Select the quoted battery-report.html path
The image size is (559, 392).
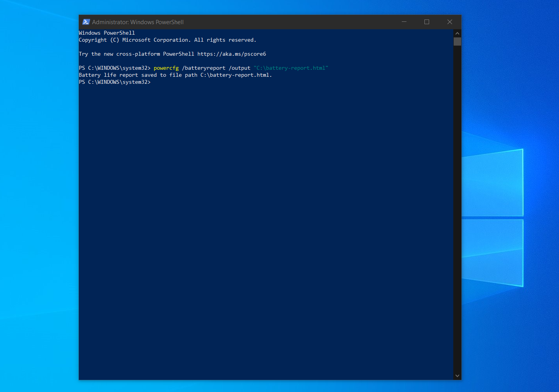pos(291,68)
